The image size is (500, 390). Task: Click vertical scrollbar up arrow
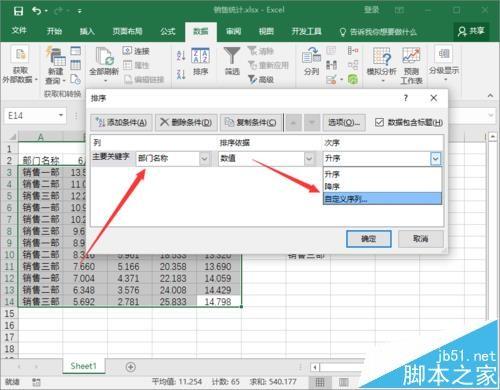492,136
